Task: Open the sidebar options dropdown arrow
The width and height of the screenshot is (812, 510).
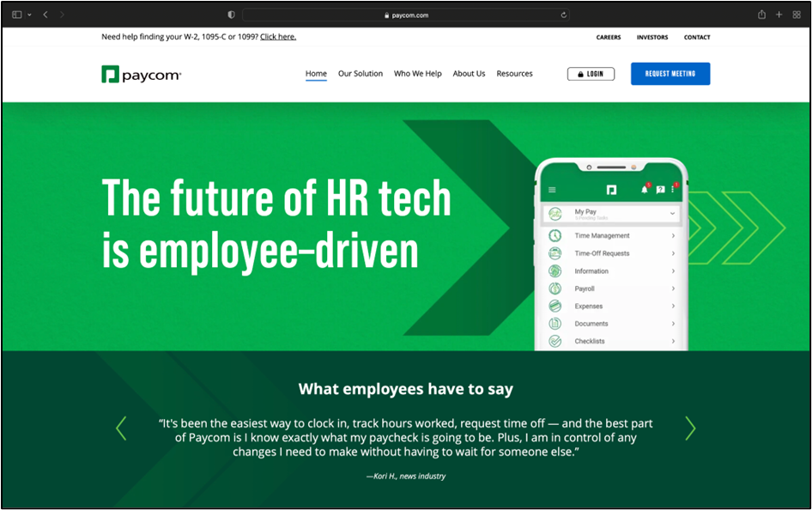Action: tap(29, 15)
